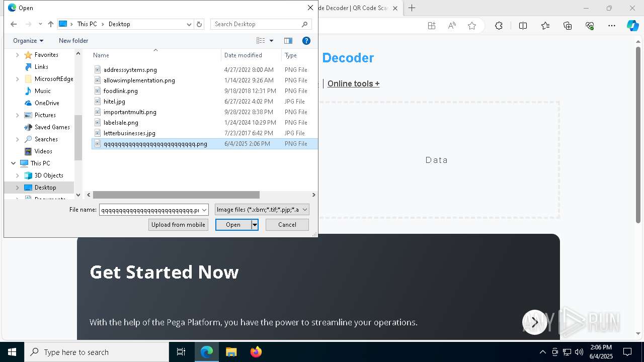The width and height of the screenshot is (644, 362).
Task: Open the Image files type filter
Action: click(x=262, y=210)
